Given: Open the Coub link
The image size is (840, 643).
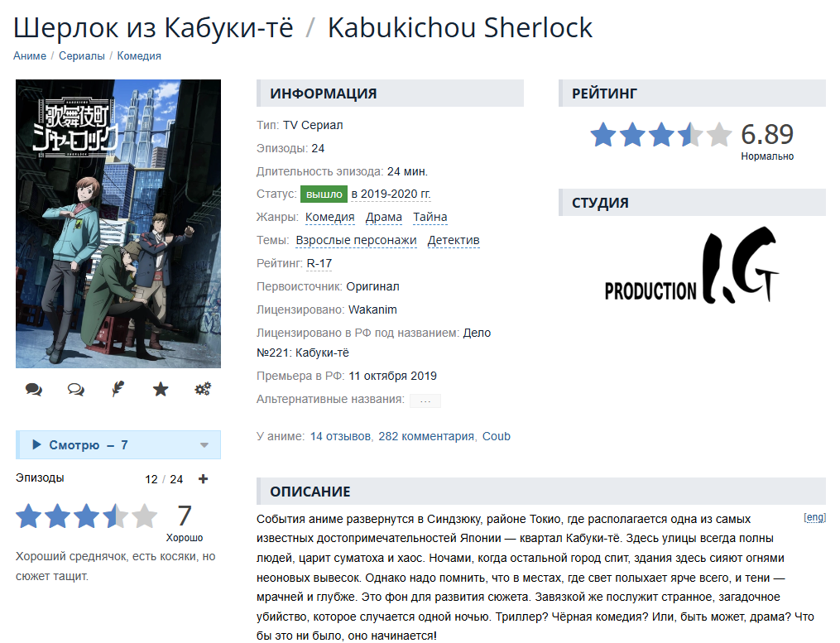Looking at the screenshot, I should point(496,436).
